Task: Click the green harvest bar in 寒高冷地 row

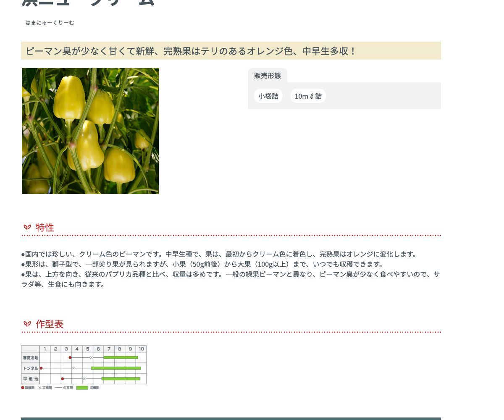Action: pyautogui.click(x=121, y=357)
